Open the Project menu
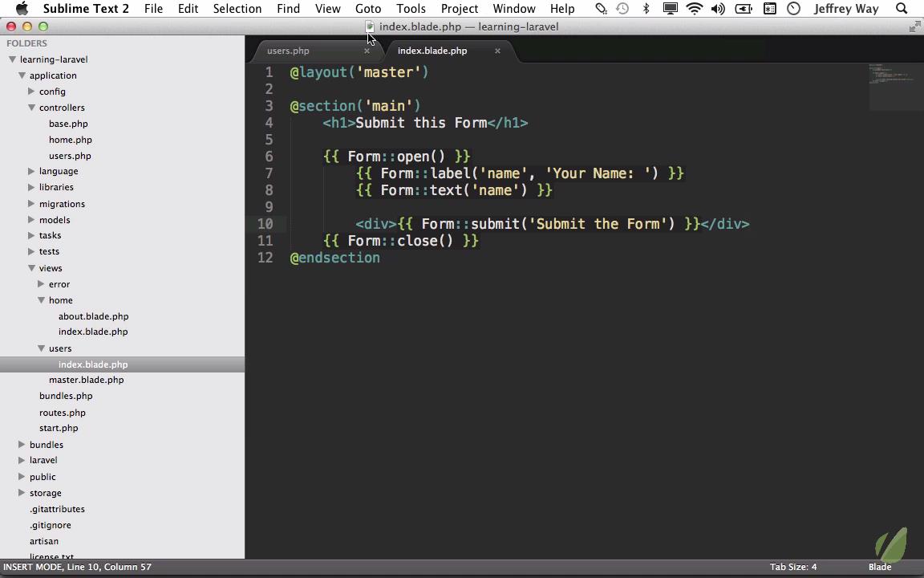The height and width of the screenshot is (578, 924). [x=459, y=8]
